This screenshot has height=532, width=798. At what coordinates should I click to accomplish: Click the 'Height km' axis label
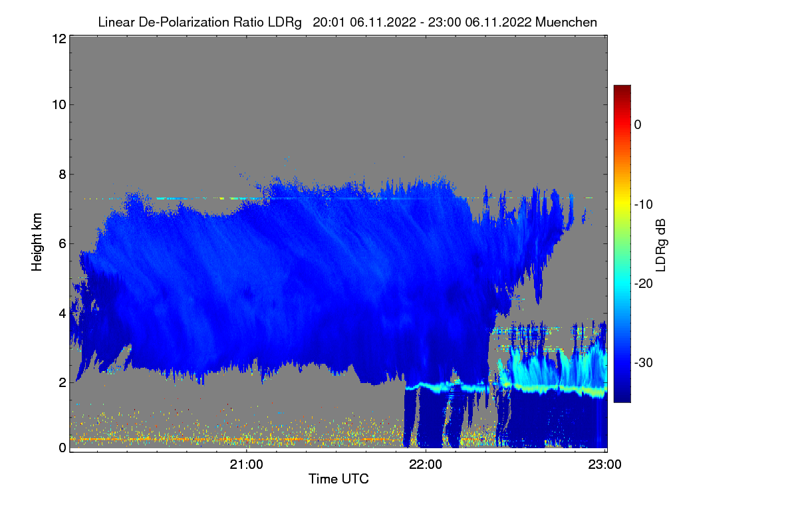(x=38, y=243)
